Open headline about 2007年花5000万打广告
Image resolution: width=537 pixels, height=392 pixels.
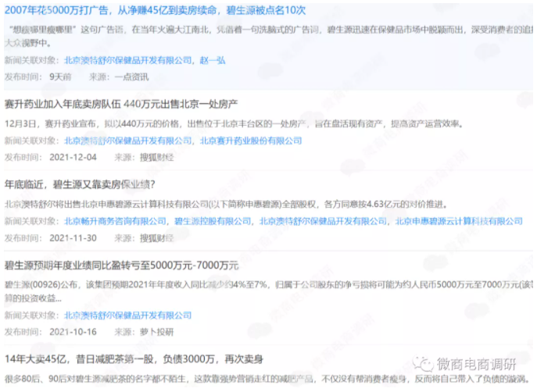tap(155, 10)
